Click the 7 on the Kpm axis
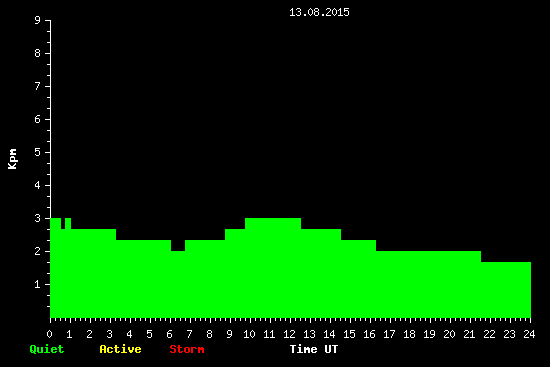550x367 pixels. pos(38,86)
